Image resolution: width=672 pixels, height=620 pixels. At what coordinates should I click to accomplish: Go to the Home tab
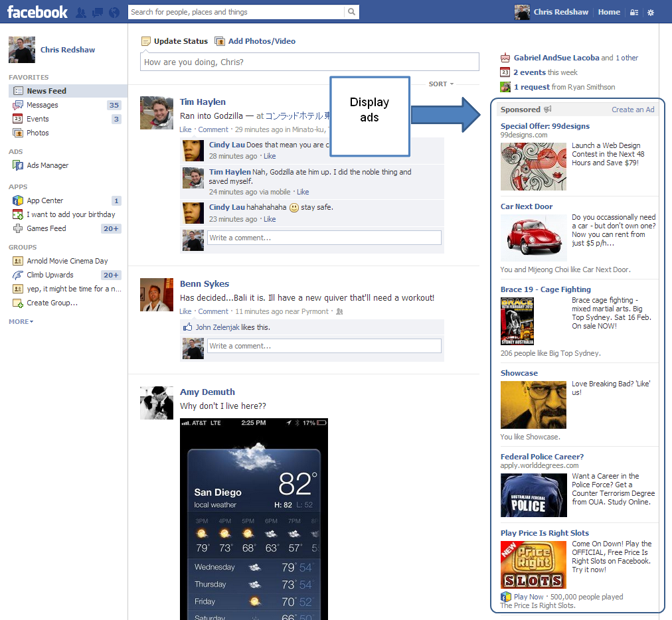(609, 12)
